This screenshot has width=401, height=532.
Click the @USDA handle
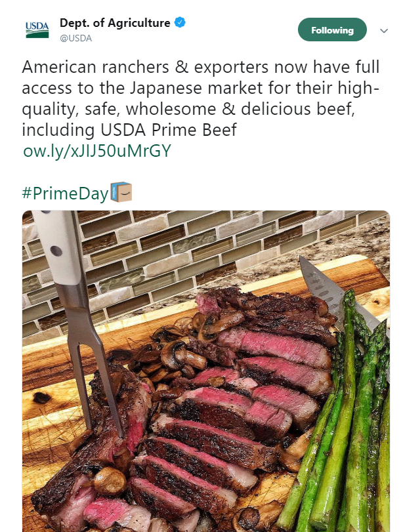[x=75, y=38]
